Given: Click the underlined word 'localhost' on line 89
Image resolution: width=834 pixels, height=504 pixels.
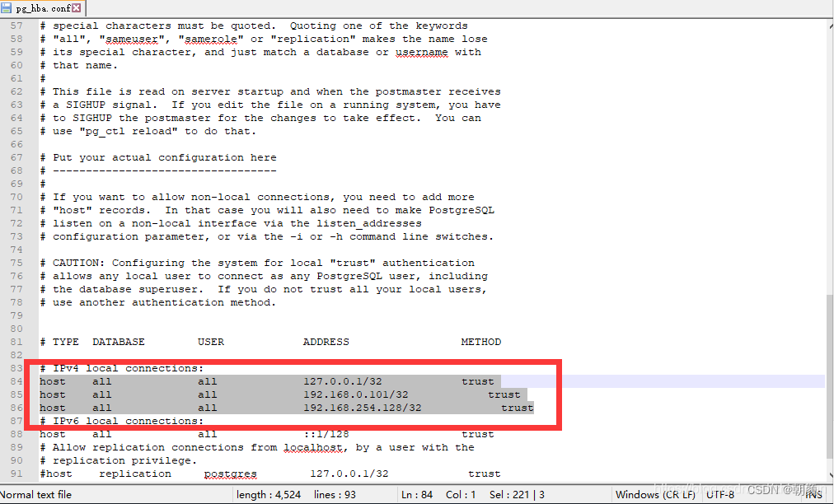Looking at the screenshot, I should pyautogui.click(x=313, y=448).
